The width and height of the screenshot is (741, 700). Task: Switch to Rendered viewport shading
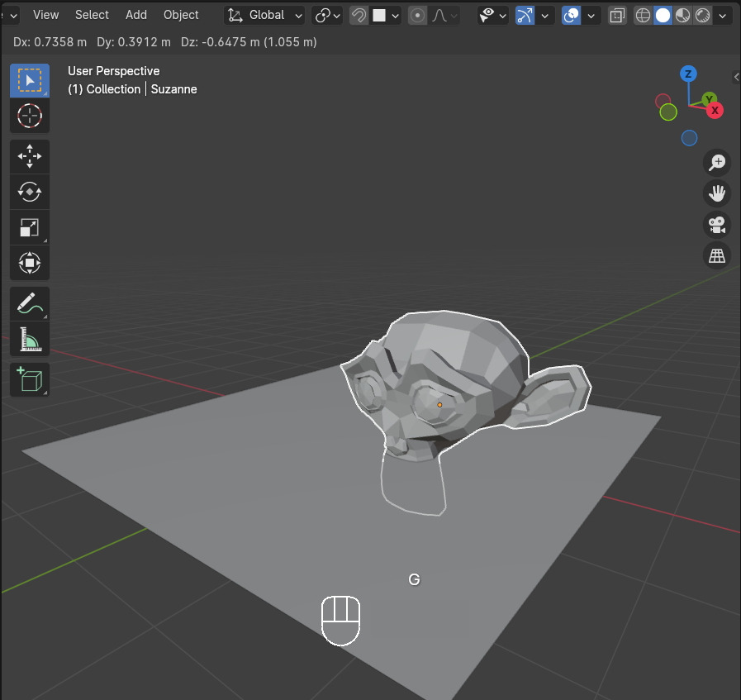tap(703, 16)
